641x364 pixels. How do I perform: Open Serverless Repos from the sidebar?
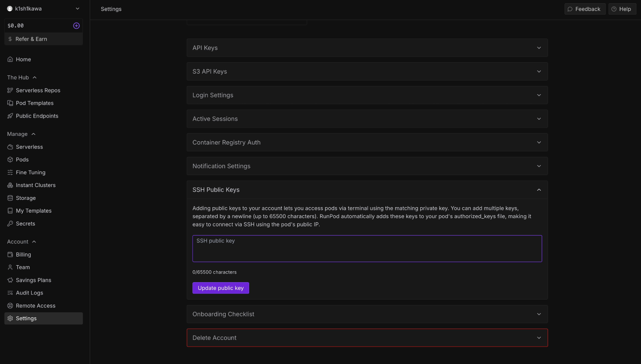38,91
